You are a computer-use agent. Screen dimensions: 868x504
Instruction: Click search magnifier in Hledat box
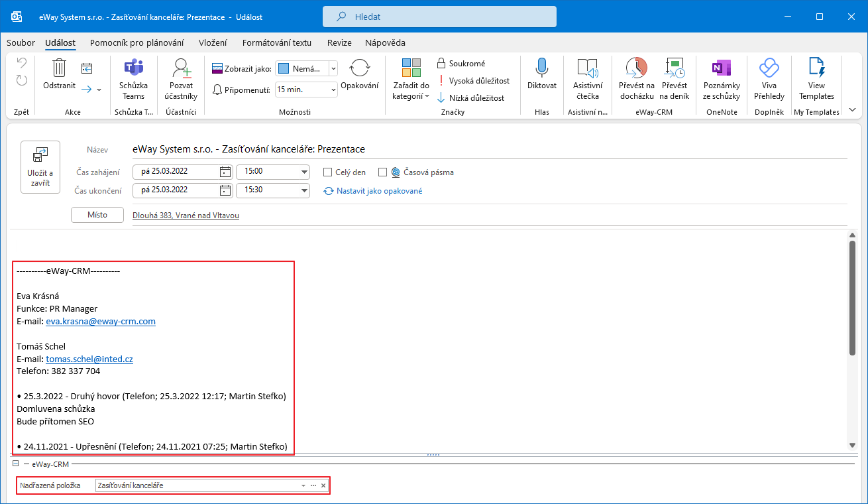(x=341, y=17)
